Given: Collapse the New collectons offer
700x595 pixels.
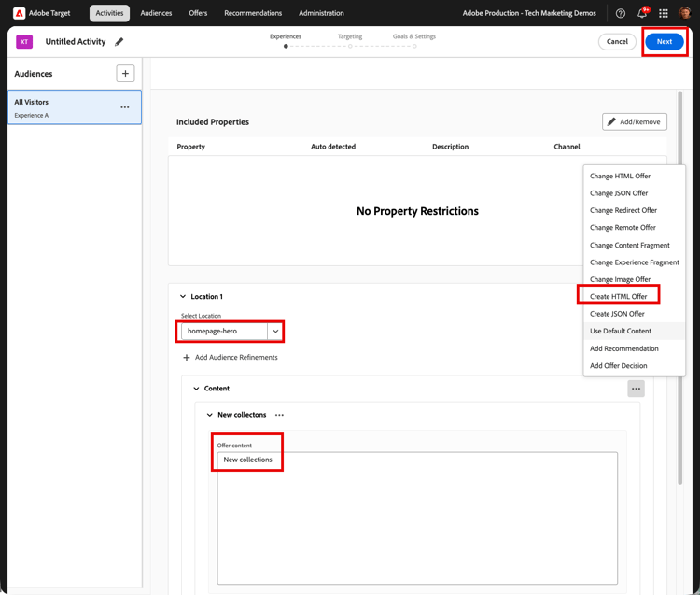Looking at the screenshot, I should 209,415.
